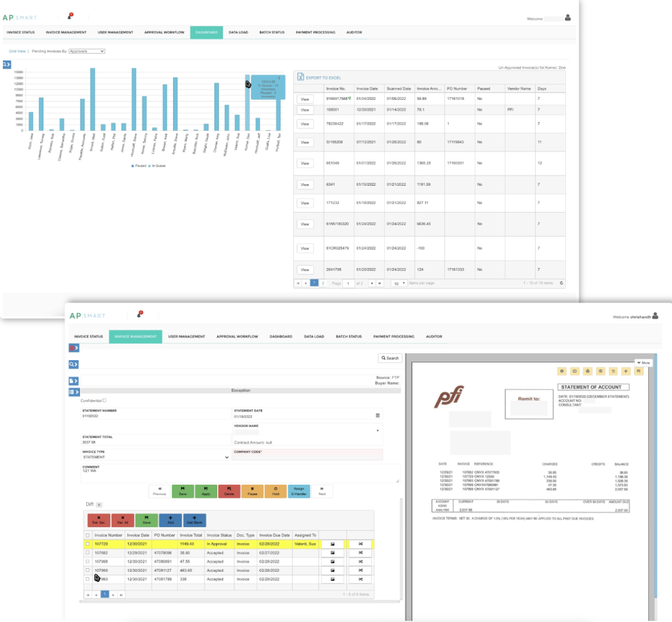Screen dimensions: 672x622
Task: Click the View button for invoice SI195208
Action: 305,142
